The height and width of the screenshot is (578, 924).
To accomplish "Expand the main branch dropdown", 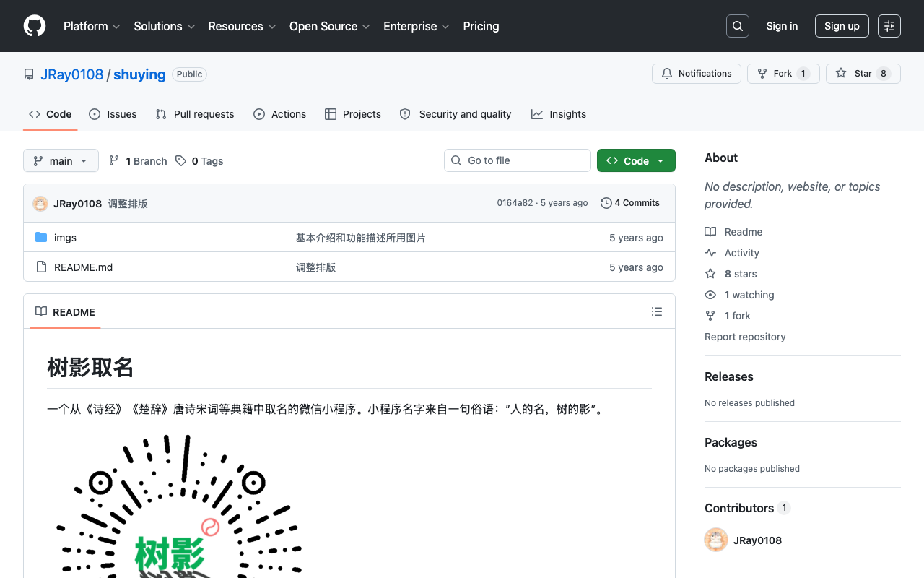I will coord(61,160).
